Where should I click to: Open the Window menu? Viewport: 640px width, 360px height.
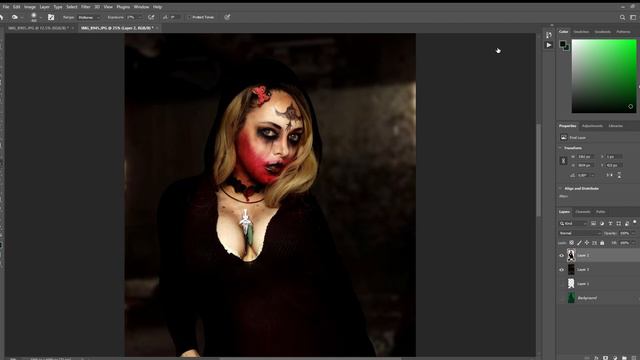tap(141, 7)
